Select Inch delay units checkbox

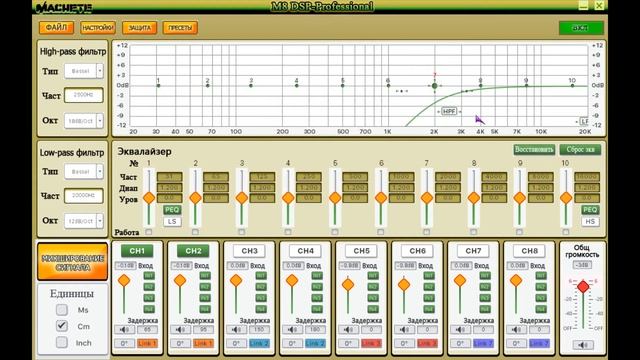(x=62, y=342)
